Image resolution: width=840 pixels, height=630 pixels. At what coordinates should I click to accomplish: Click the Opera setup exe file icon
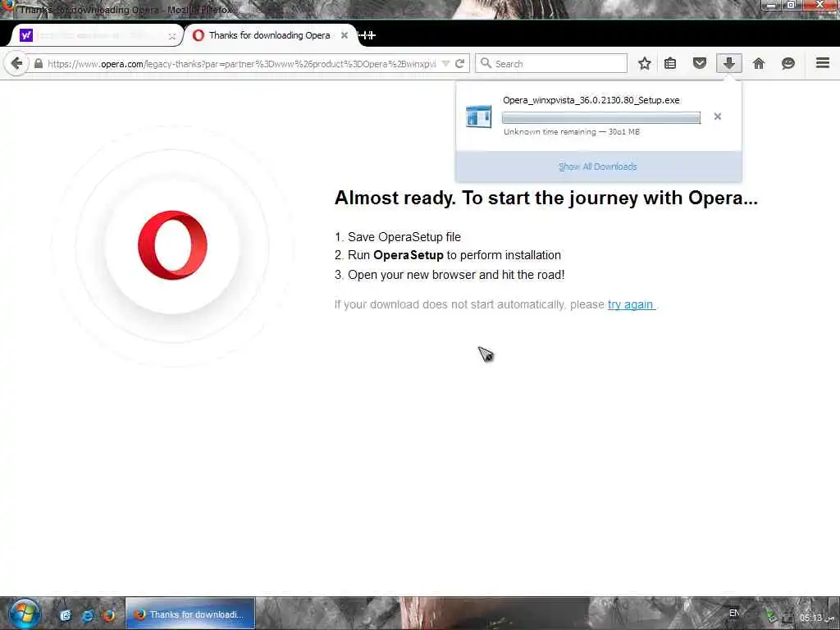(478, 116)
